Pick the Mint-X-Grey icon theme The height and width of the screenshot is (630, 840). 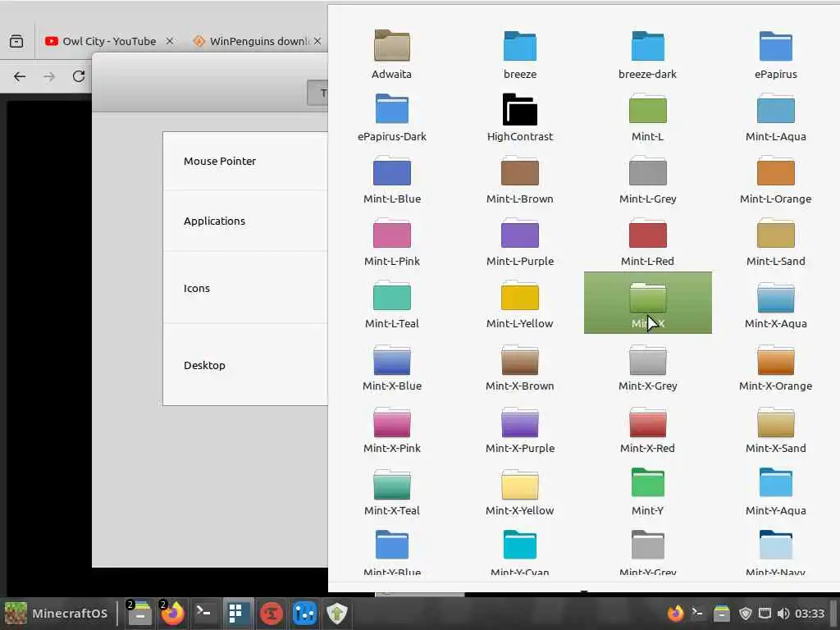(x=648, y=365)
